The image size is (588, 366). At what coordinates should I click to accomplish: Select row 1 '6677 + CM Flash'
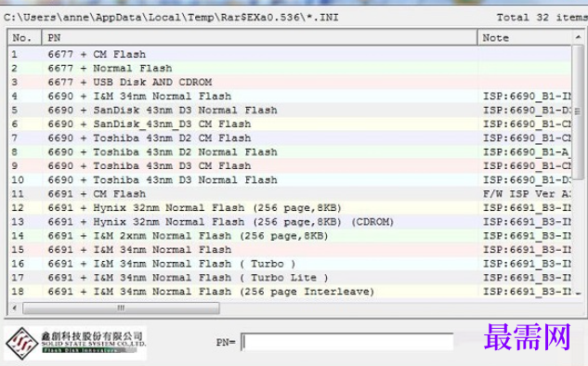pos(290,55)
